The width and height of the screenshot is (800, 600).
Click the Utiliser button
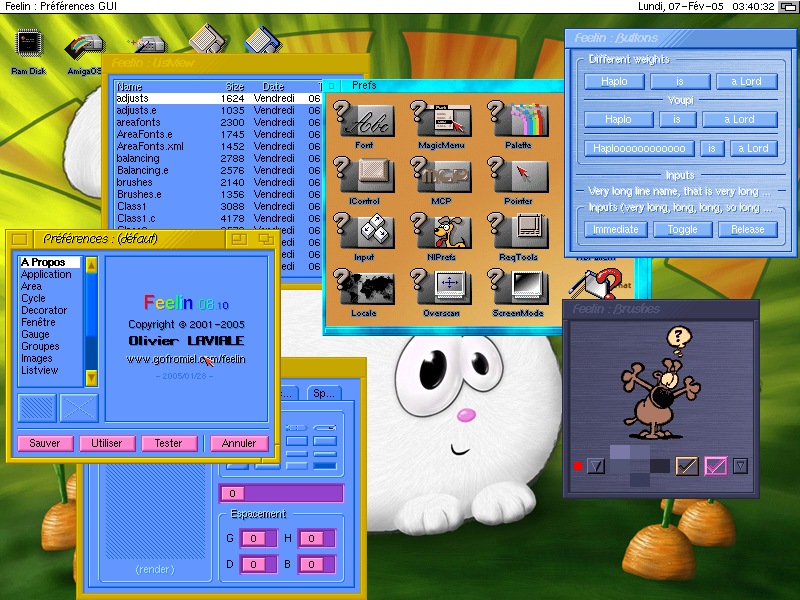(107, 443)
